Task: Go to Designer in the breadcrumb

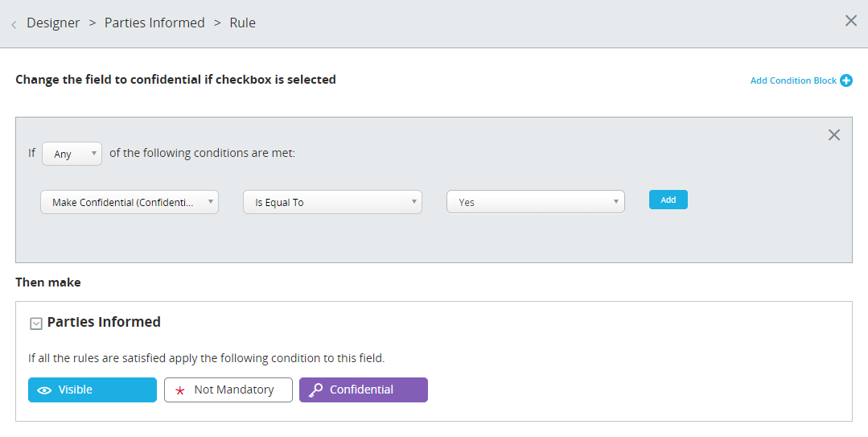Action: pos(53,23)
